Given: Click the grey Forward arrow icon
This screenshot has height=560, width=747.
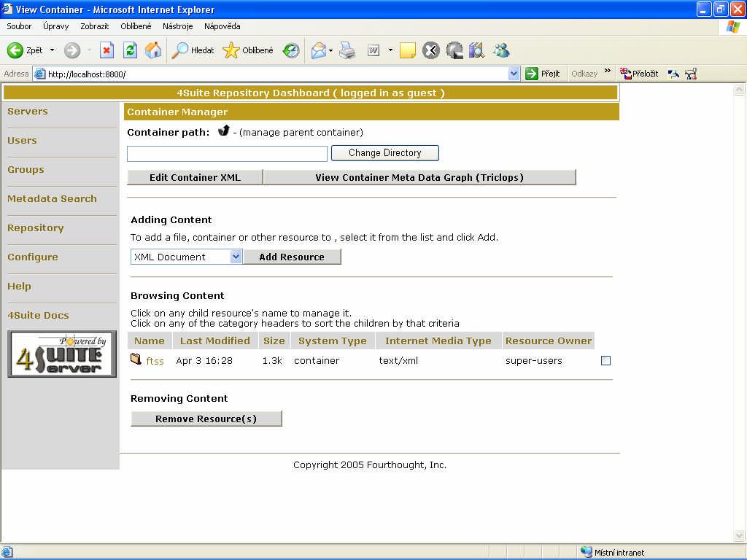Looking at the screenshot, I should 72,50.
